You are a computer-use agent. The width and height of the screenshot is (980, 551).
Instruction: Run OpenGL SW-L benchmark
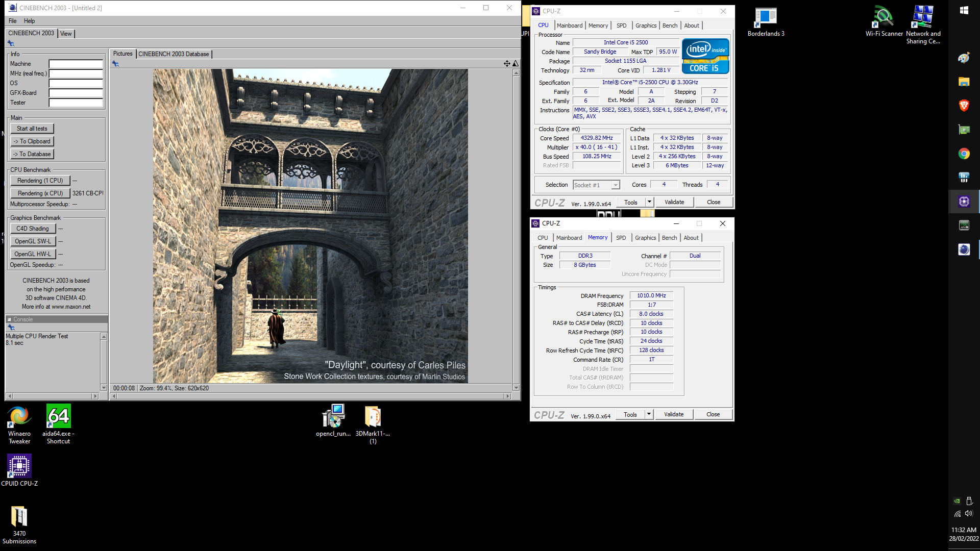(x=33, y=241)
